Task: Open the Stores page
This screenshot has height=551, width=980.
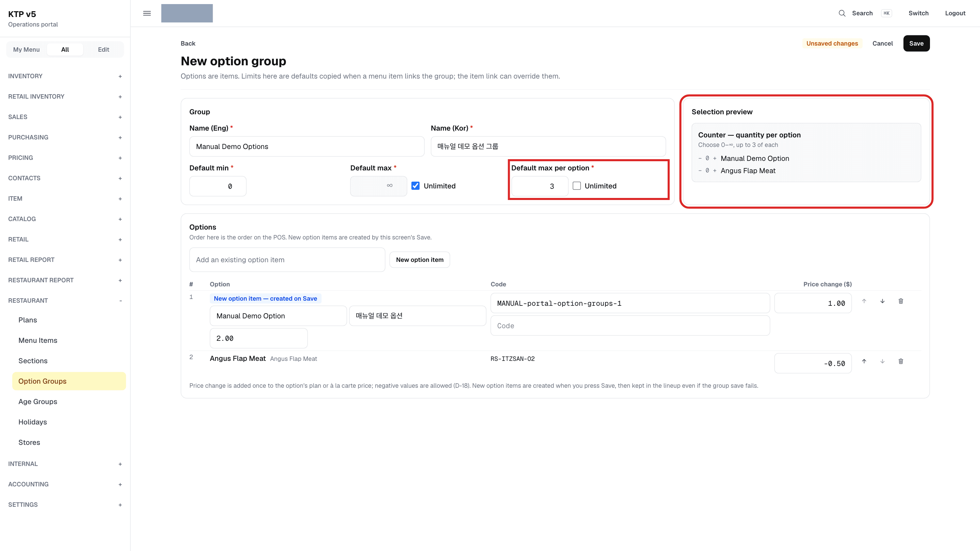Action: [68, 442]
